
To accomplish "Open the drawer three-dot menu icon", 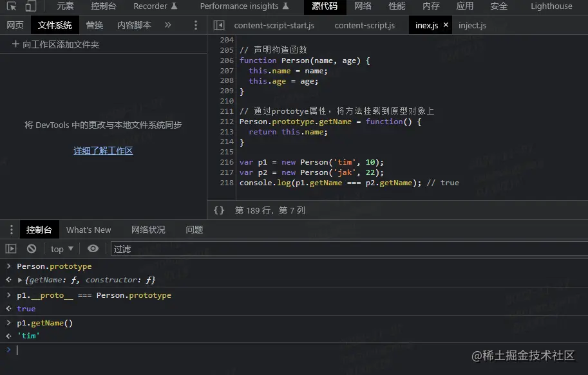I will 12,230.
